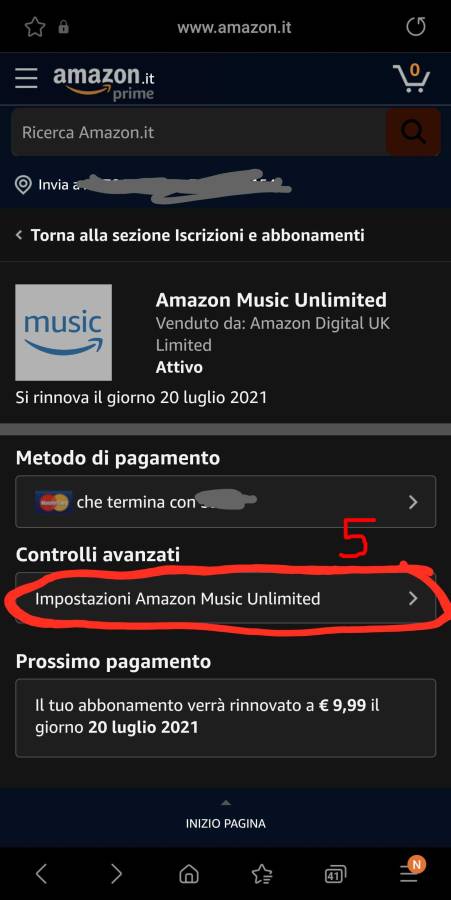Focus the Ricerca Amazon.it search field
Viewport: 451px width, 900px height.
coord(199,133)
